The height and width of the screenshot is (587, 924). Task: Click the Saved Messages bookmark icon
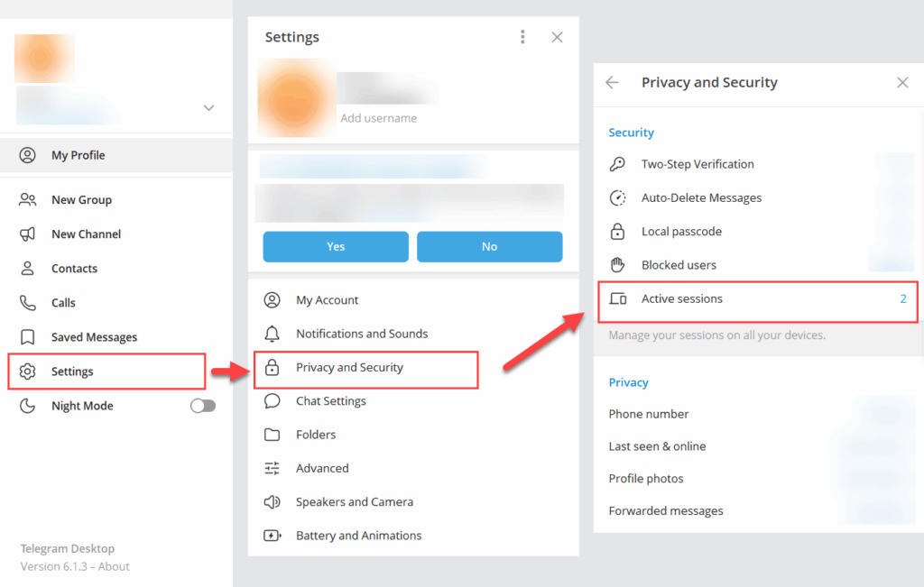click(x=28, y=337)
